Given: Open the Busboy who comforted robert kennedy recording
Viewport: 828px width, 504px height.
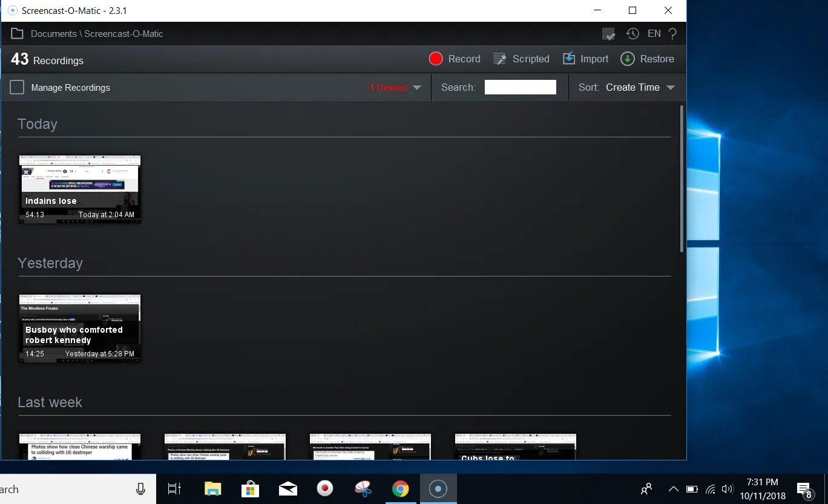Looking at the screenshot, I should click(80, 329).
